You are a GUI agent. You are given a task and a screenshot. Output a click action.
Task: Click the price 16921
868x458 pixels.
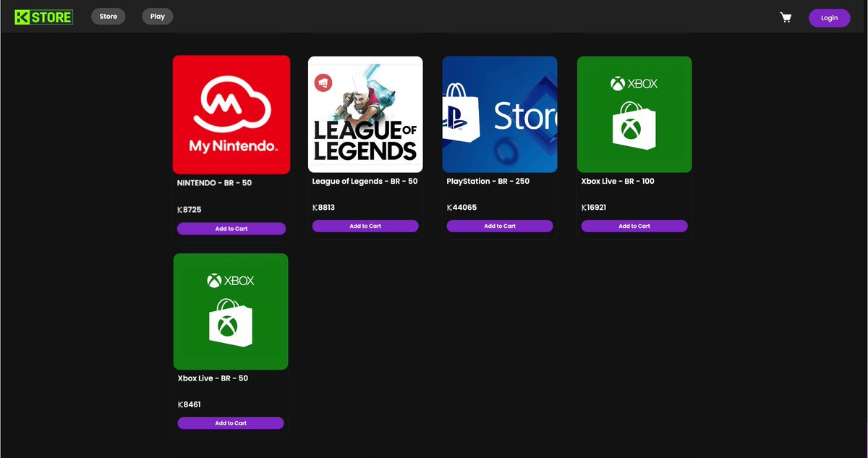click(x=595, y=207)
